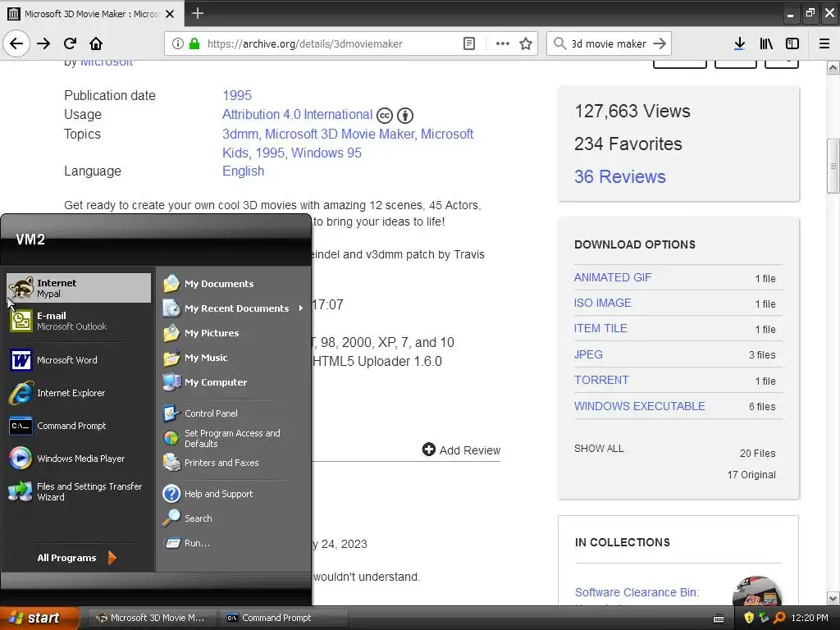The height and width of the screenshot is (630, 840).
Task: Open Set Program Access and Defaults
Action: (x=234, y=438)
